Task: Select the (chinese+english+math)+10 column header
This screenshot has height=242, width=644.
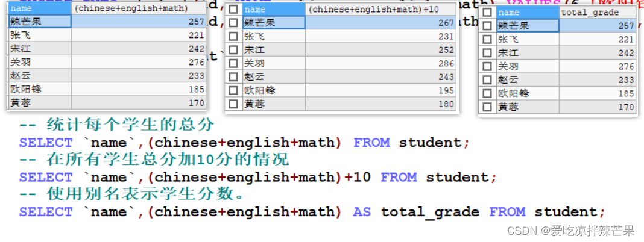Action: pos(380,10)
